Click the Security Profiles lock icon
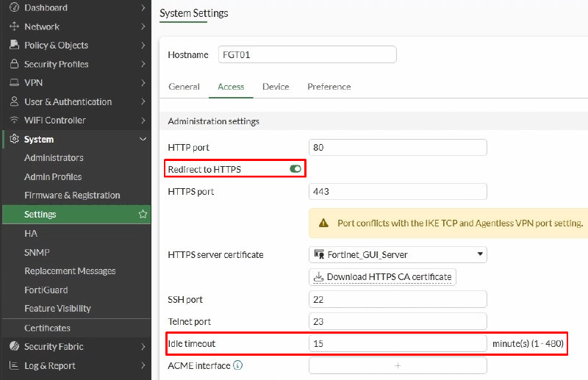The image size is (588, 380). coord(14,64)
